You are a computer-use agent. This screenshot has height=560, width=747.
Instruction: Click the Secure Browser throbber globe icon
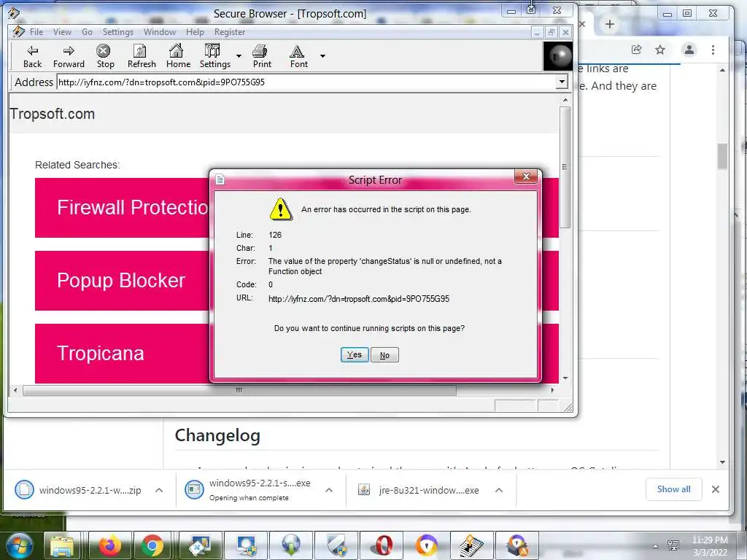(x=558, y=56)
